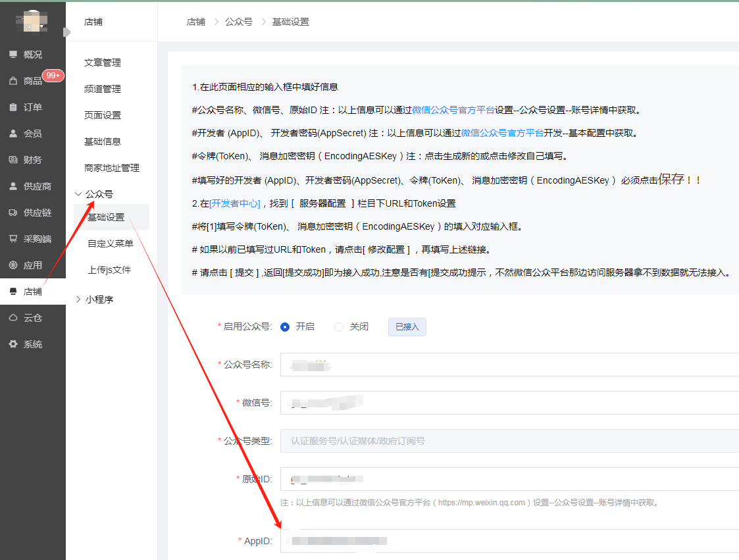Select the 关闭 radio button
739x560 pixels.
339,327
